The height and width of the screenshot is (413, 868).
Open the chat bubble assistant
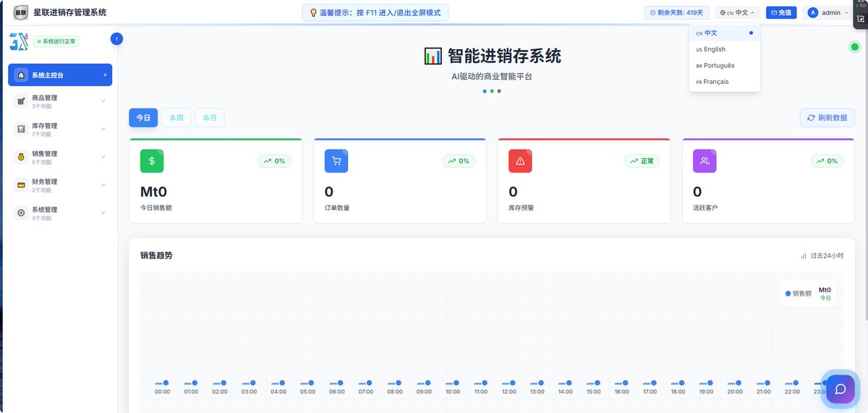[841, 388]
